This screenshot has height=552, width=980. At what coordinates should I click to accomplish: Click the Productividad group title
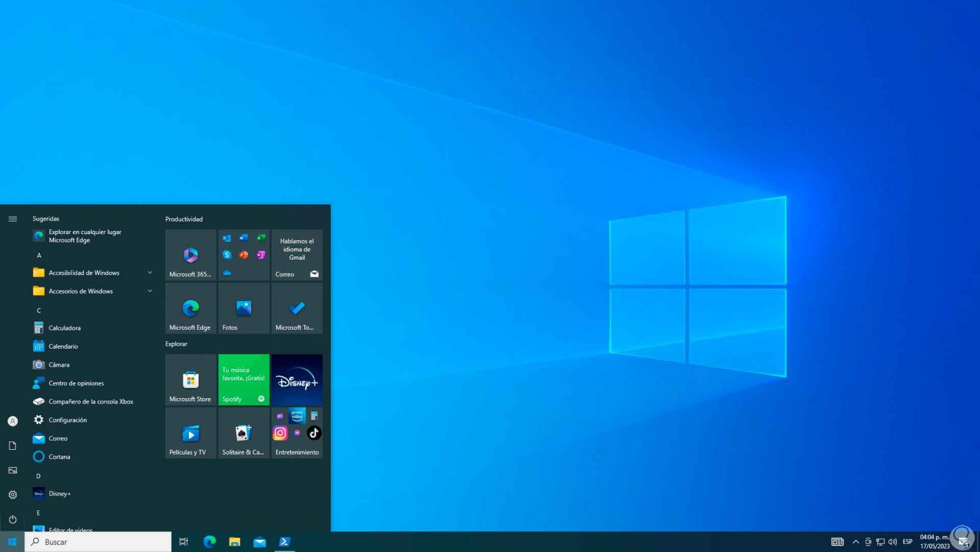pos(184,219)
